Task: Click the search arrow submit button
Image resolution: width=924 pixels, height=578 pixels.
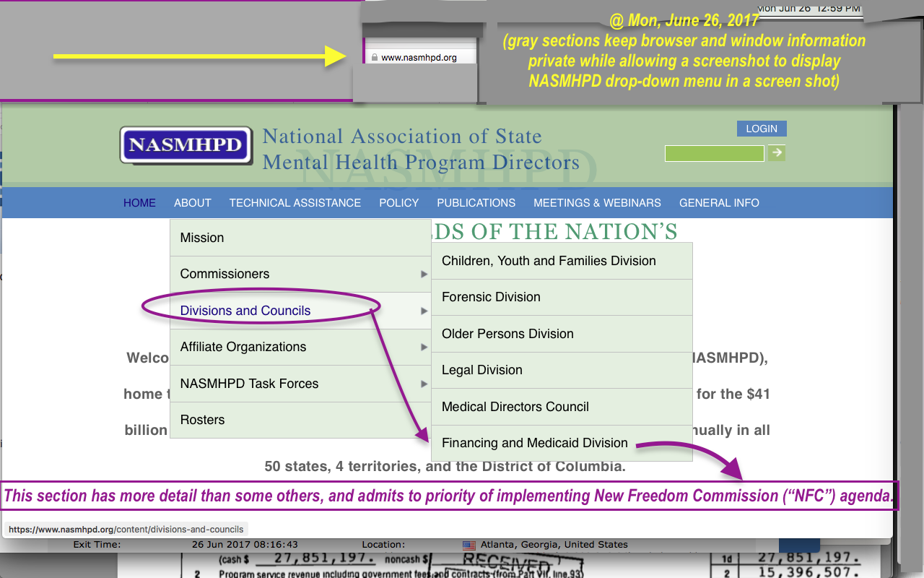Action: click(x=776, y=152)
